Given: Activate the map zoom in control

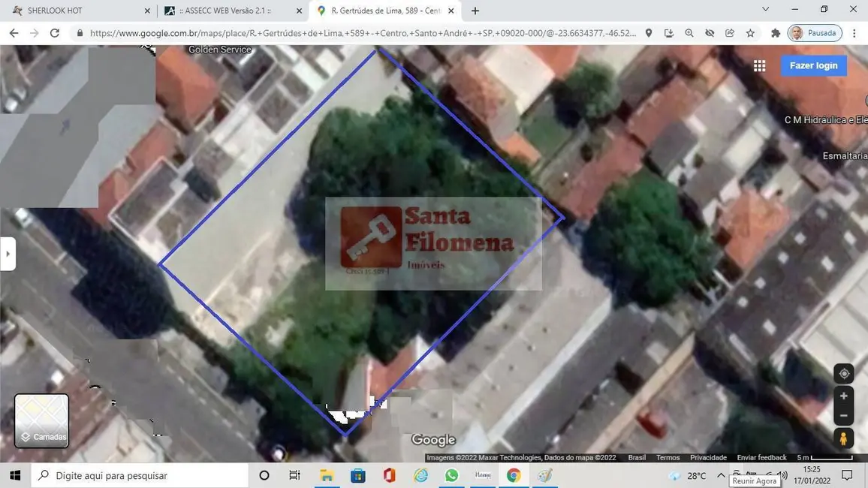Looking at the screenshot, I should (843, 396).
